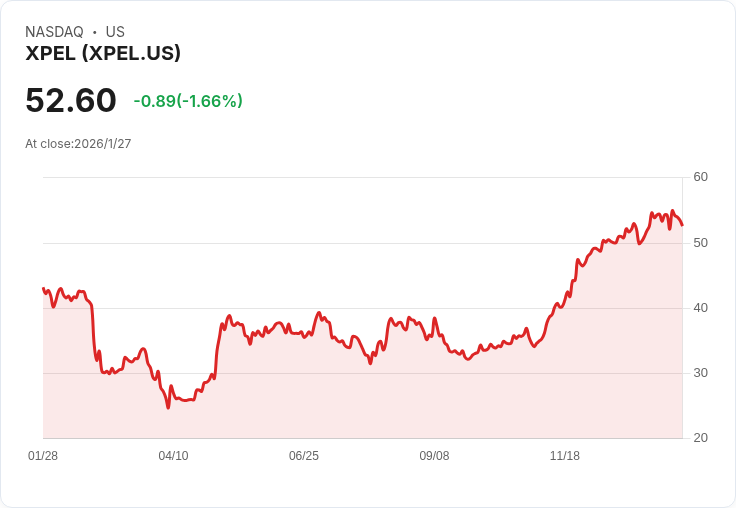The width and height of the screenshot is (736, 508).
Task: Click the leftmost start of the price line
Action: click(43, 288)
